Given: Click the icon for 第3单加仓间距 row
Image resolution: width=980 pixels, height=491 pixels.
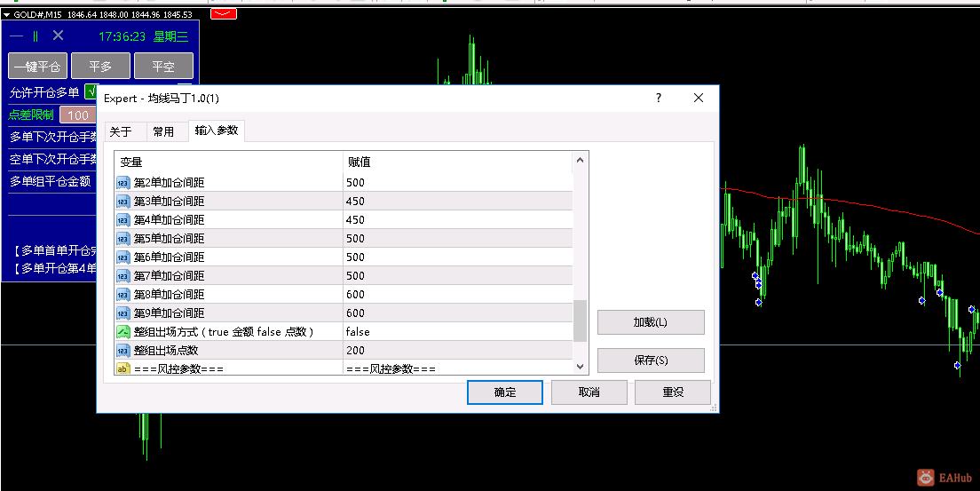Looking at the screenshot, I should pos(123,202).
